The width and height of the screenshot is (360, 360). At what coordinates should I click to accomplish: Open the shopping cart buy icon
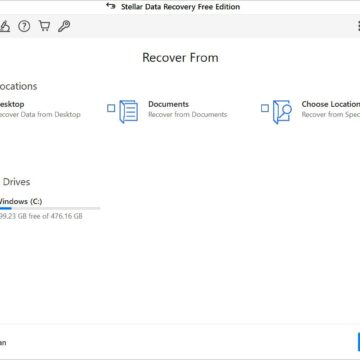click(44, 26)
